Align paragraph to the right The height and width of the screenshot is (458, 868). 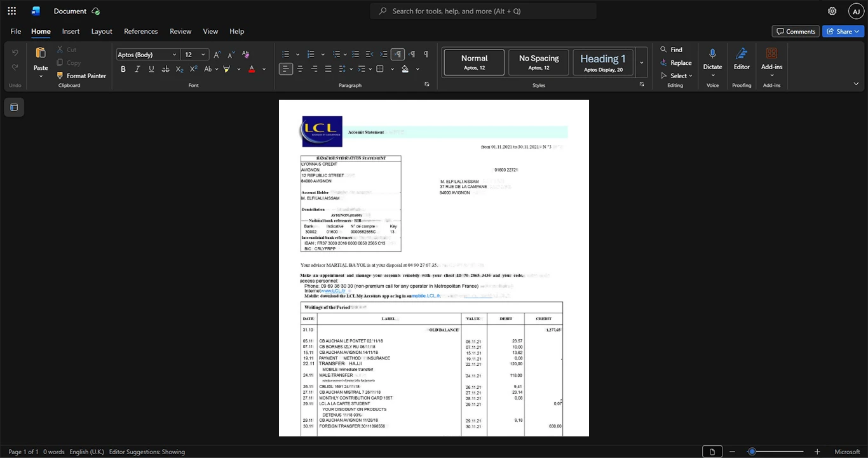[314, 69]
